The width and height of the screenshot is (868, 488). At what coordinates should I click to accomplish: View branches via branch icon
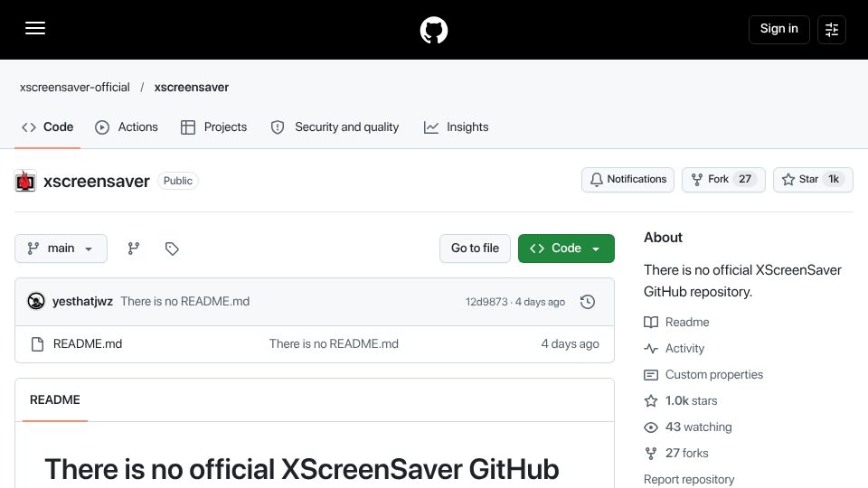(134, 249)
